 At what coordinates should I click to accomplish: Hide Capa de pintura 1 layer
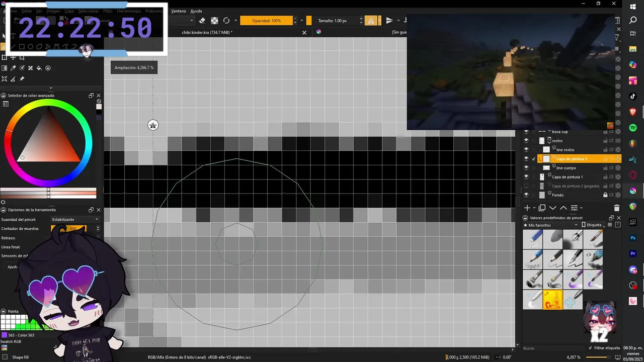coord(526,177)
